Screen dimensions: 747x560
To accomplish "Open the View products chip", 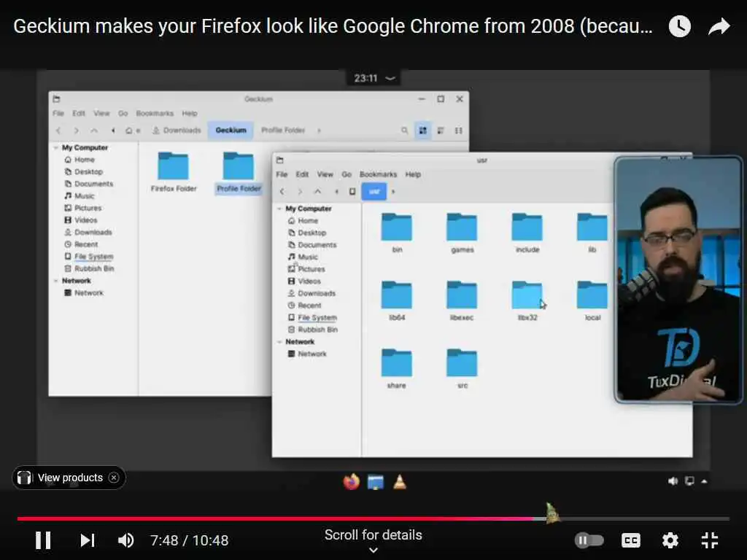I will (x=70, y=478).
